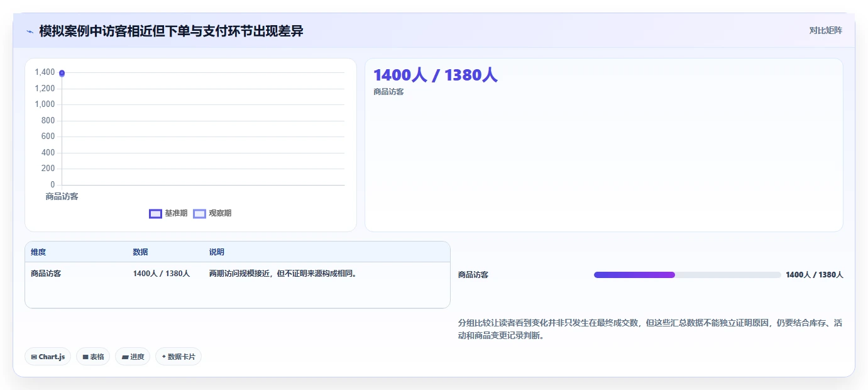Select the 数据卡片 tag chip
Image resolution: width=868 pixels, height=390 pixels.
179,357
